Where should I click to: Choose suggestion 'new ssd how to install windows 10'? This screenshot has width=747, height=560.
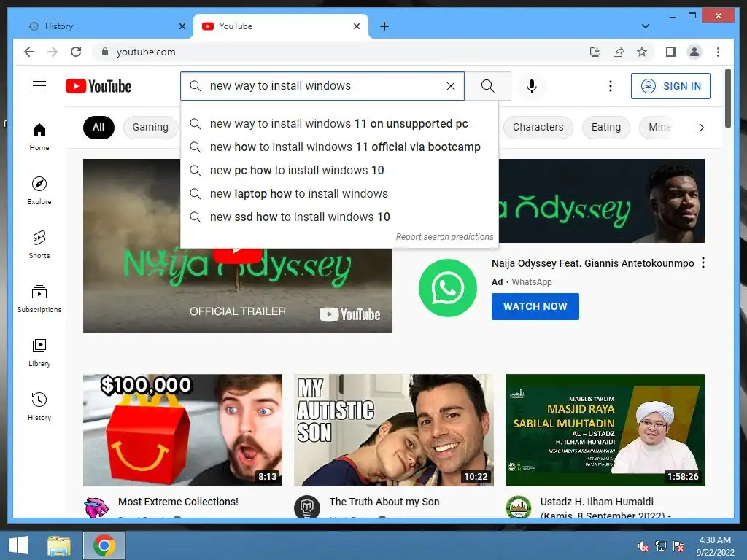pyautogui.click(x=339, y=217)
